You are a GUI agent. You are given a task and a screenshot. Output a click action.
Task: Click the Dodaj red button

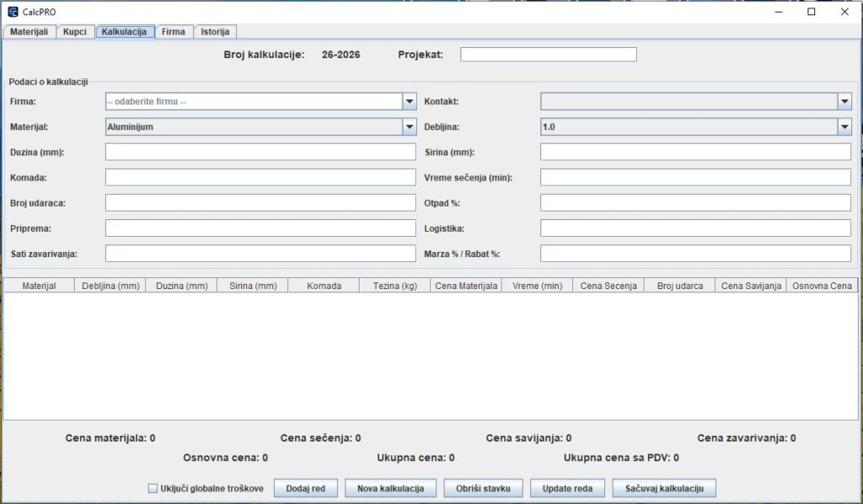[305, 488]
